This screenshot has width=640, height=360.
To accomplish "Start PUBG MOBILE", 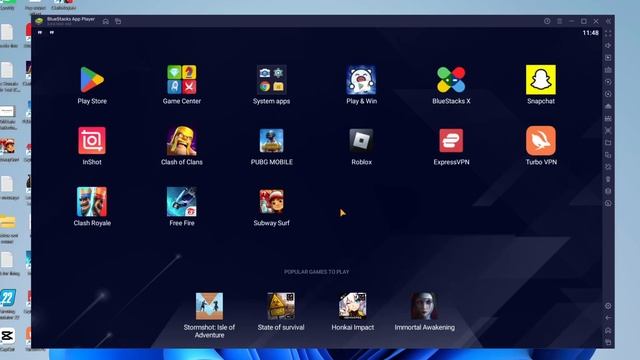I will click(x=271, y=141).
